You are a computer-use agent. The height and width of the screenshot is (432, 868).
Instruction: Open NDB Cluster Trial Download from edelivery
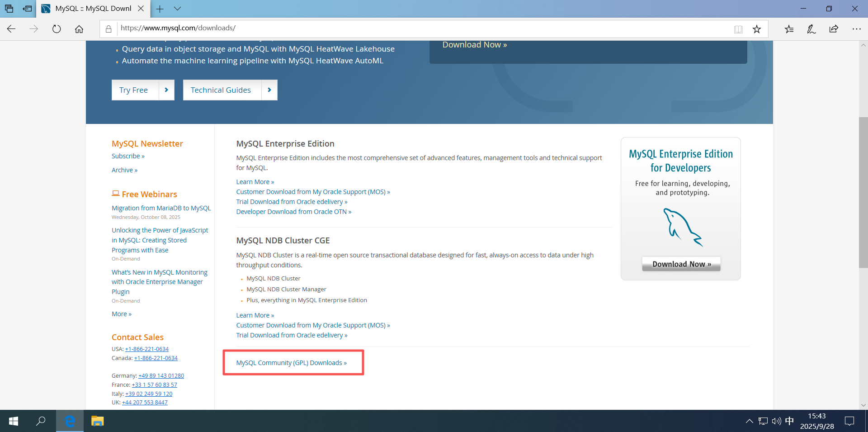(292, 335)
